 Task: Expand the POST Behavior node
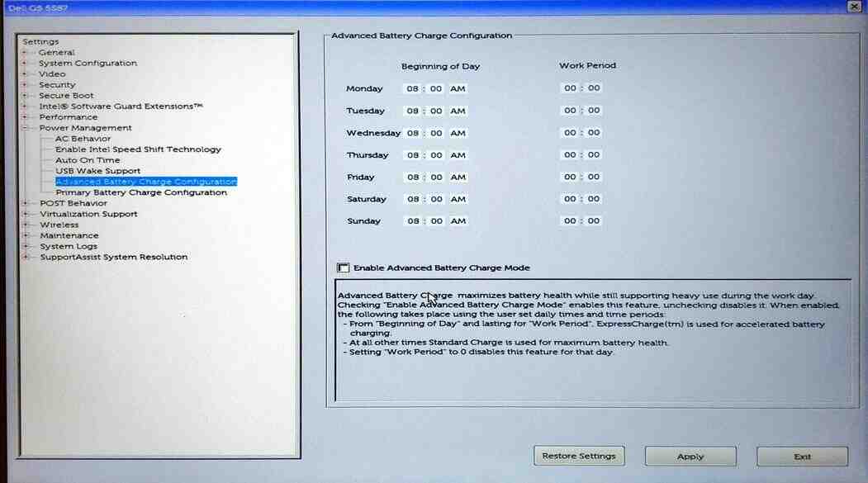pyautogui.click(x=25, y=203)
